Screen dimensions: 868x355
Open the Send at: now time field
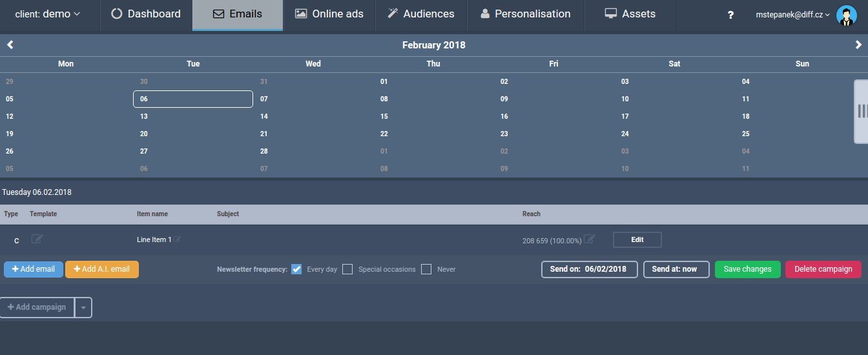(676, 269)
